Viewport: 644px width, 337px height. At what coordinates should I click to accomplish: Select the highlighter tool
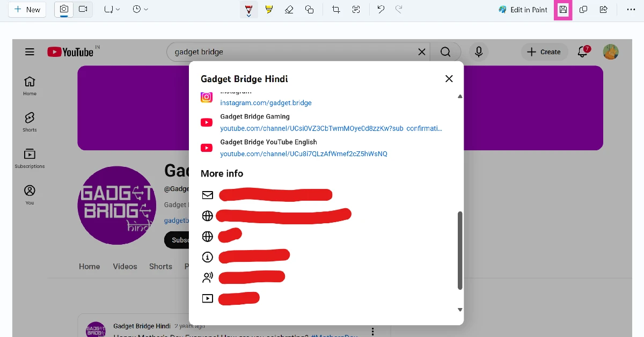[269, 9]
